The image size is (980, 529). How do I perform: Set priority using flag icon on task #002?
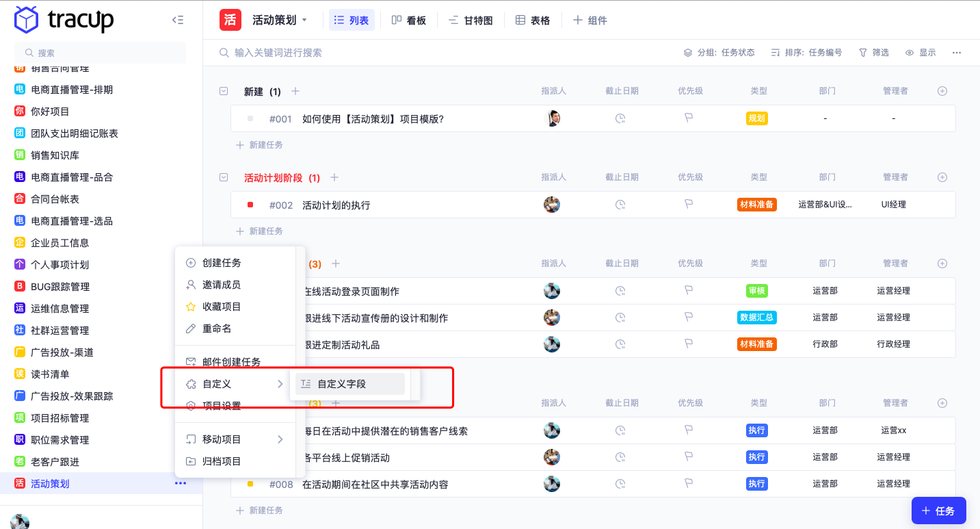[689, 204]
